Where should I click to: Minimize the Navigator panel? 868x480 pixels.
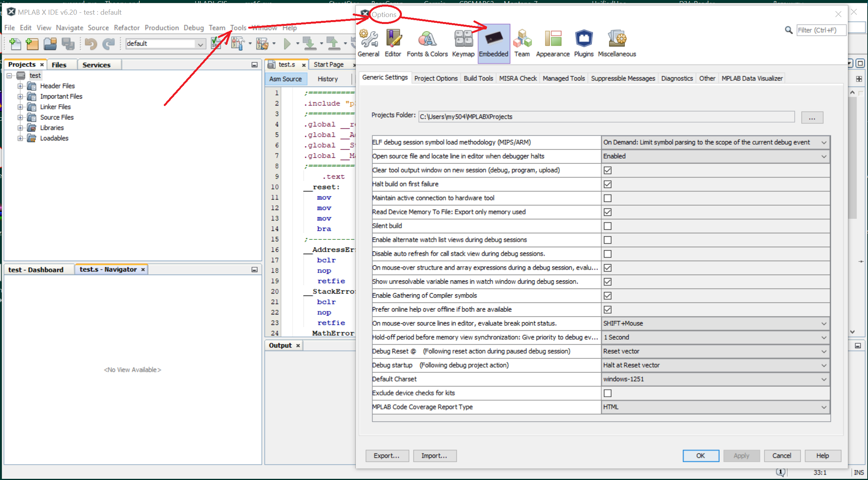point(254,270)
